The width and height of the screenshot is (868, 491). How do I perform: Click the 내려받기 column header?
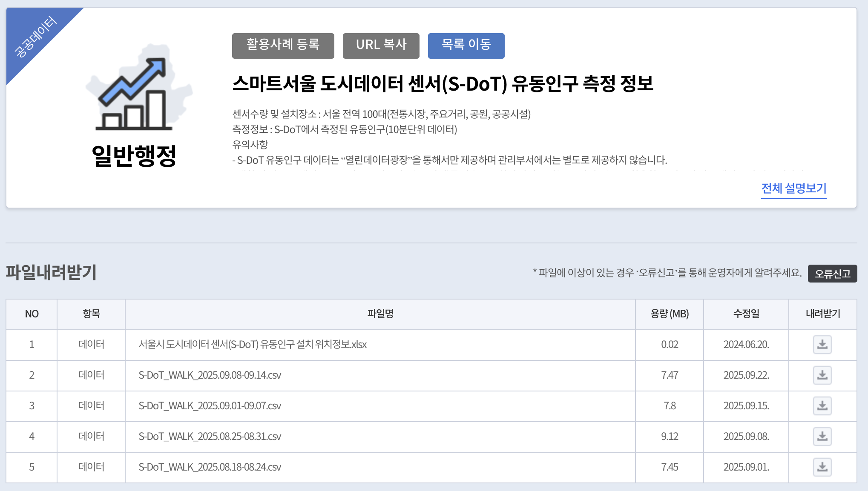[822, 314]
